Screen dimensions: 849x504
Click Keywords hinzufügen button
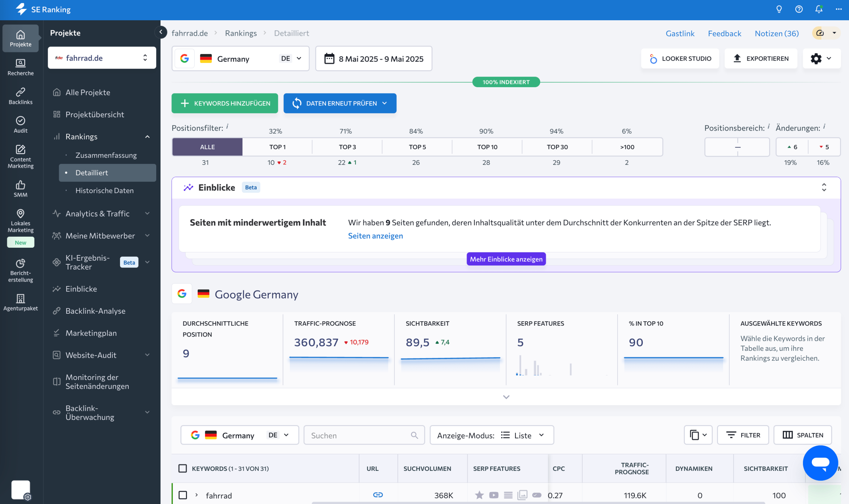(x=225, y=103)
